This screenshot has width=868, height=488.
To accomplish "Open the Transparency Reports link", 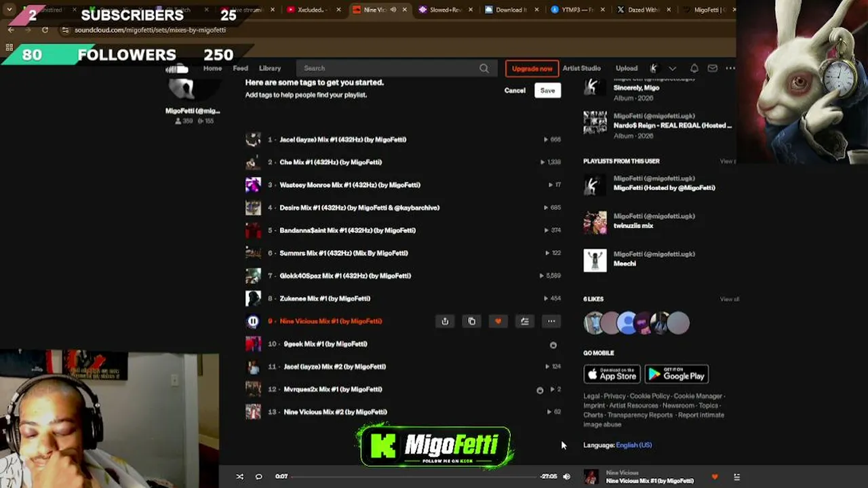I will pyautogui.click(x=640, y=415).
